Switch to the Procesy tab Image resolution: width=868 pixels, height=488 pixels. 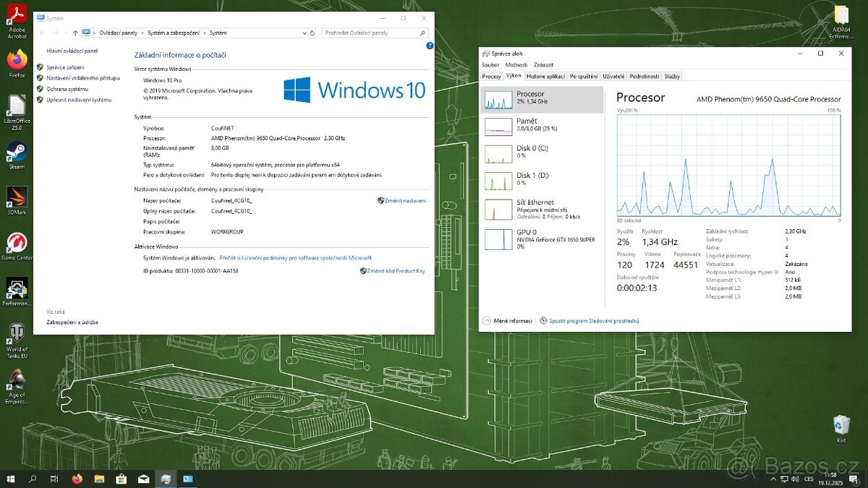coord(491,76)
